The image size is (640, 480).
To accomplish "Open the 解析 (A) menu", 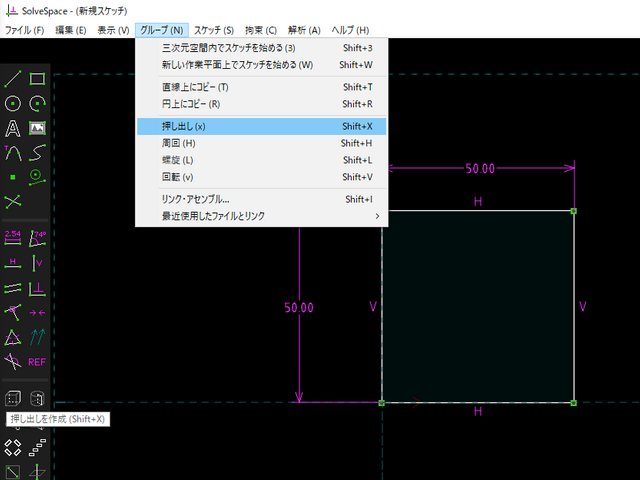I will pyautogui.click(x=304, y=30).
